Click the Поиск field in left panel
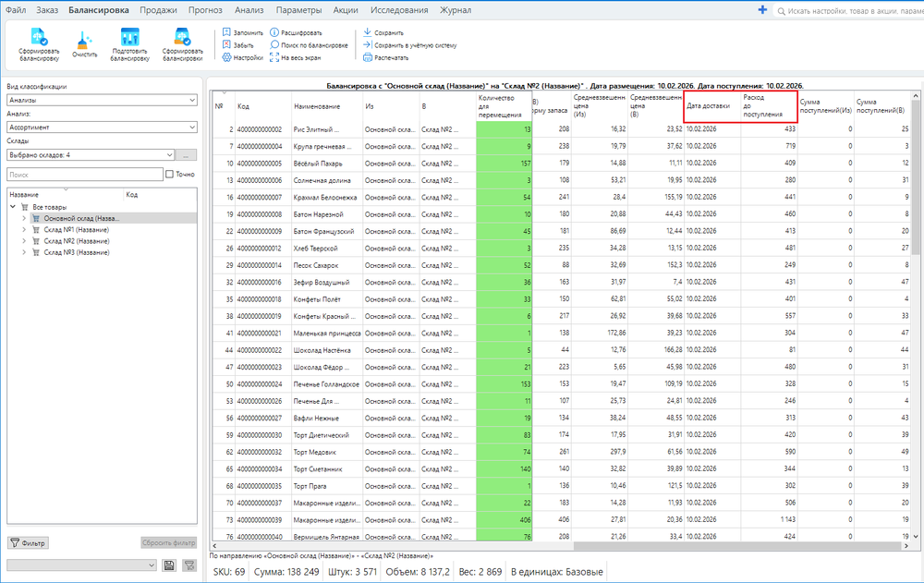Screen dimensions: 924x583 point(83,174)
